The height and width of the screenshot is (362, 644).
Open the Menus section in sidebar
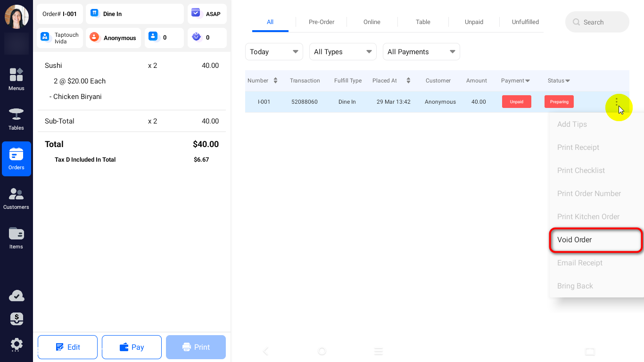(x=16, y=79)
